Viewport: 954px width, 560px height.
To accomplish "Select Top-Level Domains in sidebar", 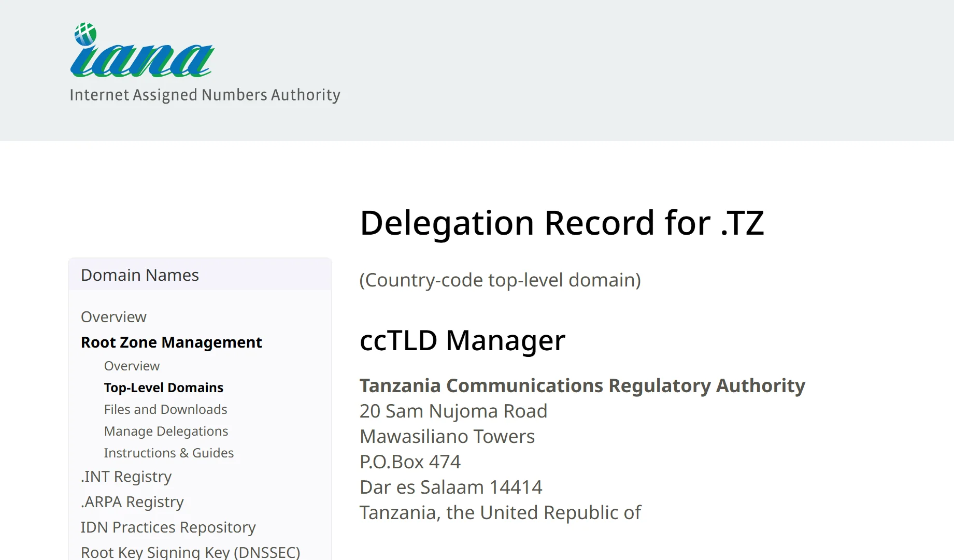I will (164, 387).
